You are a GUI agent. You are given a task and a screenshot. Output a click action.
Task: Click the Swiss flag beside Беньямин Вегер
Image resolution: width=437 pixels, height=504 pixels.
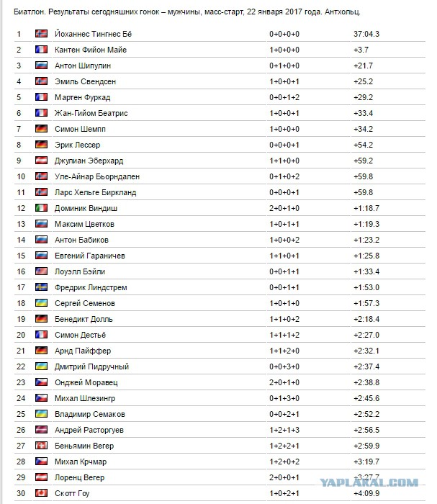[x=41, y=446]
